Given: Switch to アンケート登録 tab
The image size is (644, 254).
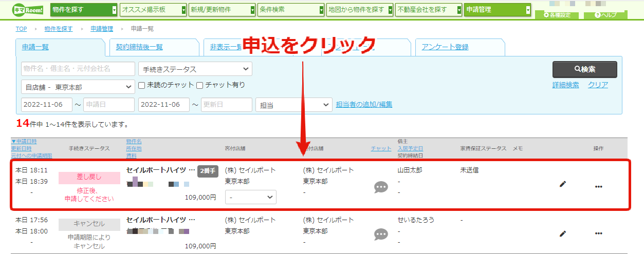Looking at the screenshot, I should 445,47.
